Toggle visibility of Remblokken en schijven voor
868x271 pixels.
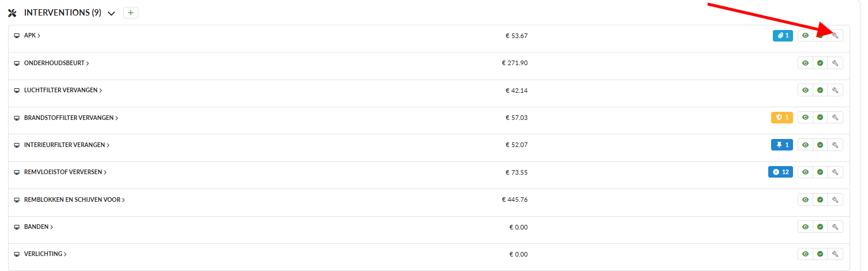805,200
